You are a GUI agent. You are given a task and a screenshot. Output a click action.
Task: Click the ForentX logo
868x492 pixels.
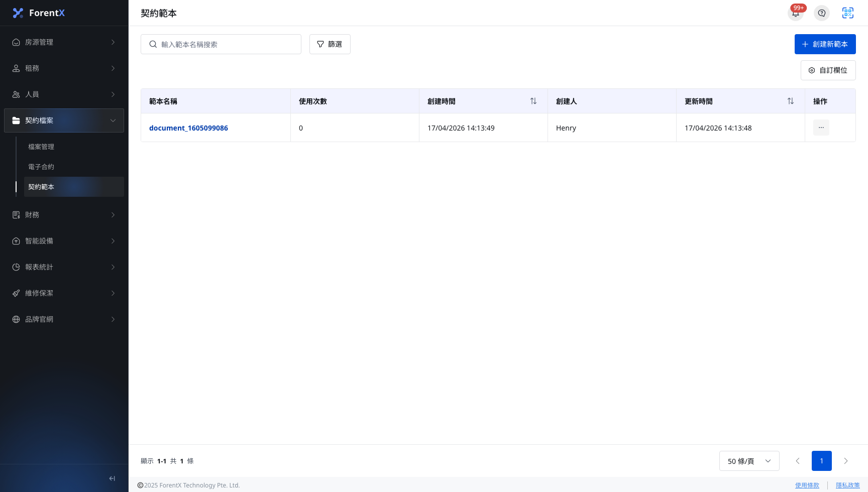[39, 13]
